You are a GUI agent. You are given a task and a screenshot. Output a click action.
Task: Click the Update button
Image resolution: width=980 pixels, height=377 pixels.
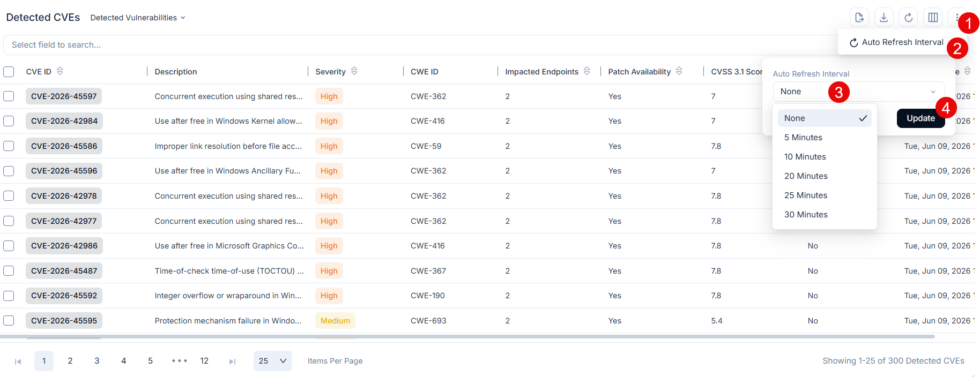[x=920, y=118]
